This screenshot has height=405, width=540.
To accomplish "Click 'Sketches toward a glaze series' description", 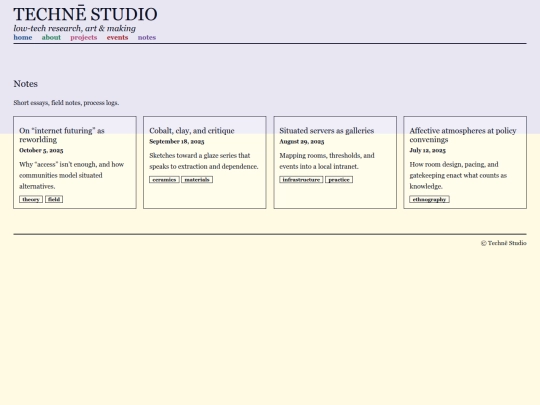I will tap(204, 161).
